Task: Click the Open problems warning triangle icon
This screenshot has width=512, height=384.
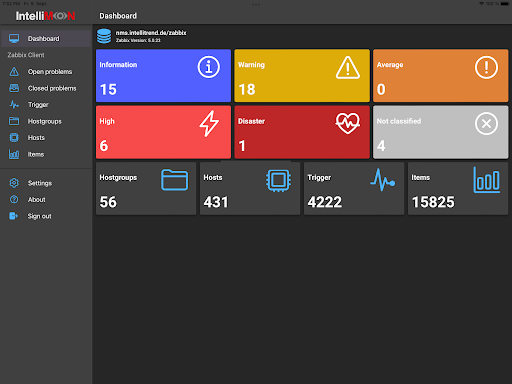Action: coord(14,72)
